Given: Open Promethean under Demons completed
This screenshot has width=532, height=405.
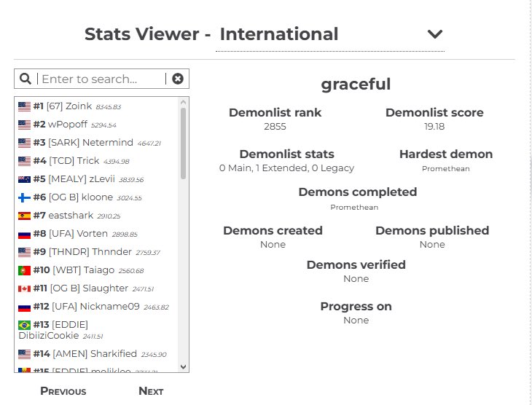Looking at the screenshot, I should pyautogui.click(x=354, y=208).
